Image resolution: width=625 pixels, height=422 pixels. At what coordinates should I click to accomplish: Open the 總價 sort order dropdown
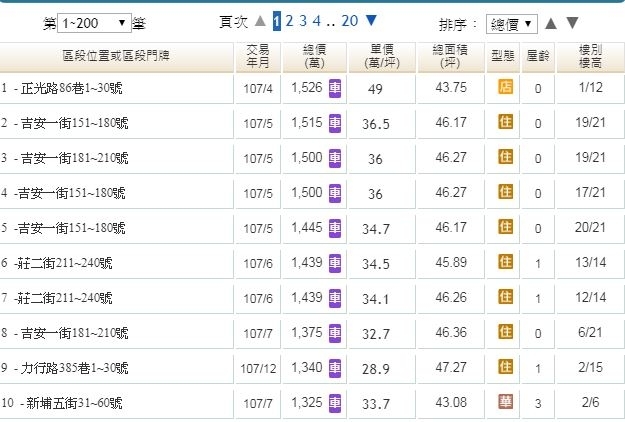tap(511, 23)
